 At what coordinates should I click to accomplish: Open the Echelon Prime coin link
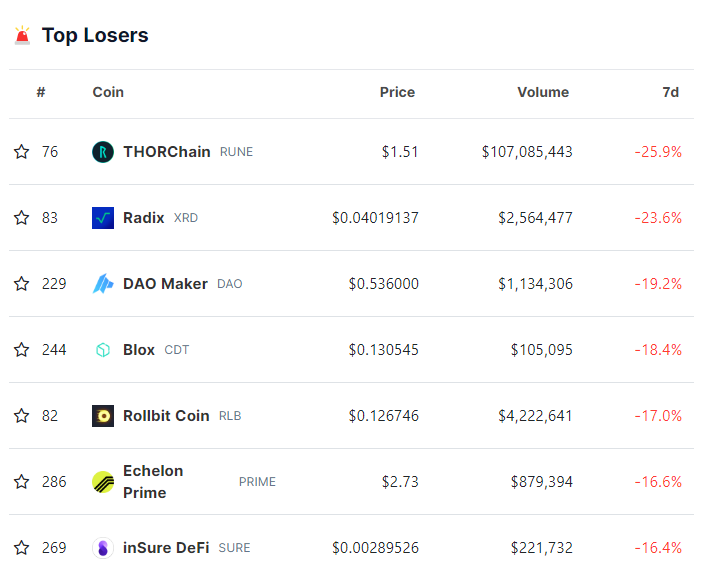pyautogui.click(x=153, y=482)
